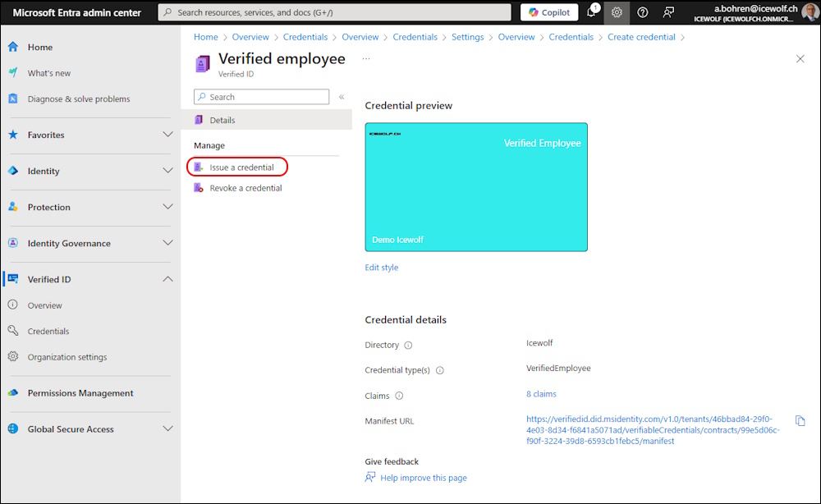Click the account name a.bohren@icewolf.ch
The image size is (821, 504).
click(755, 8)
